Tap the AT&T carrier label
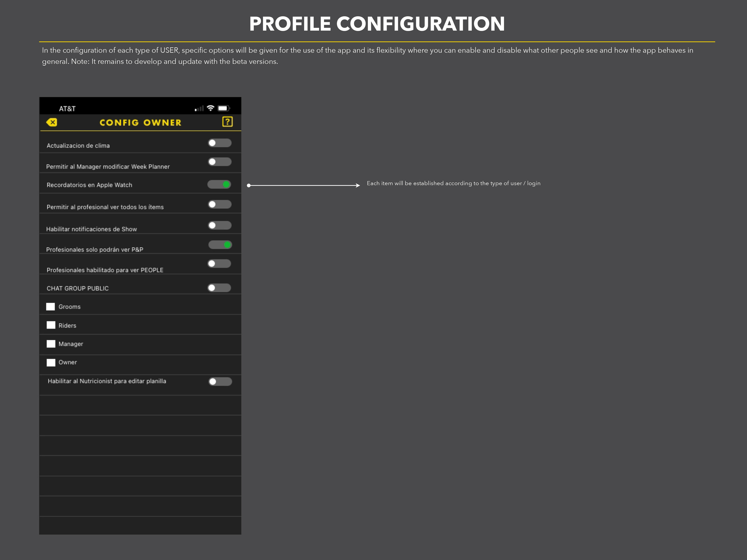Viewport: 747px width, 560px height. tap(67, 109)
